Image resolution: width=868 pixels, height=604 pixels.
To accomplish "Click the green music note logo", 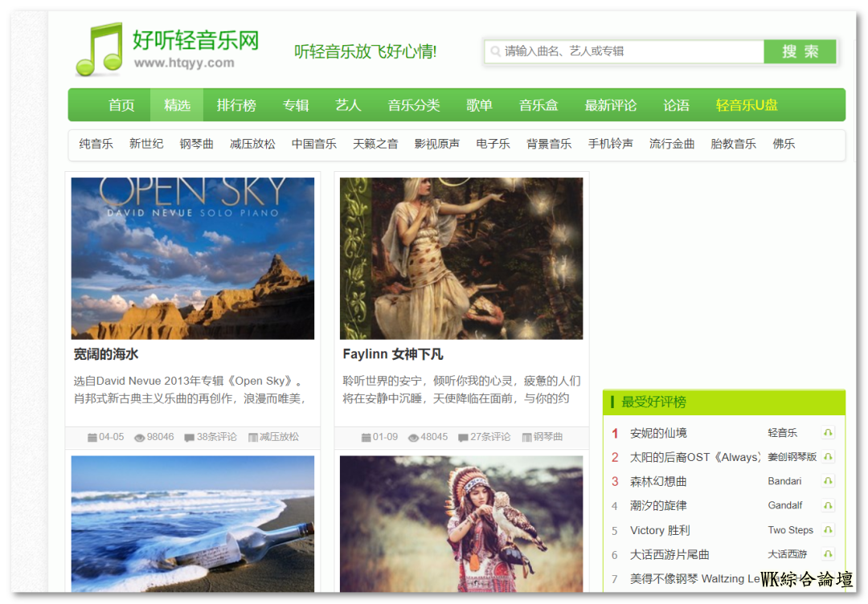I will click(99, 49).
